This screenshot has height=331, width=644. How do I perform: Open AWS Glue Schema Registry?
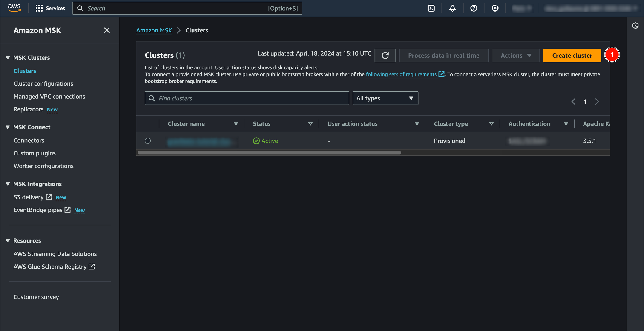[50, 267]
